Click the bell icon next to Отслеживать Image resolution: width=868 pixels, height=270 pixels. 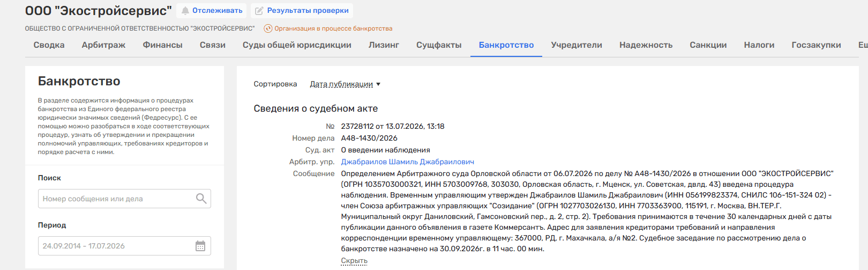pyautogui.click(x=185, y=11)
